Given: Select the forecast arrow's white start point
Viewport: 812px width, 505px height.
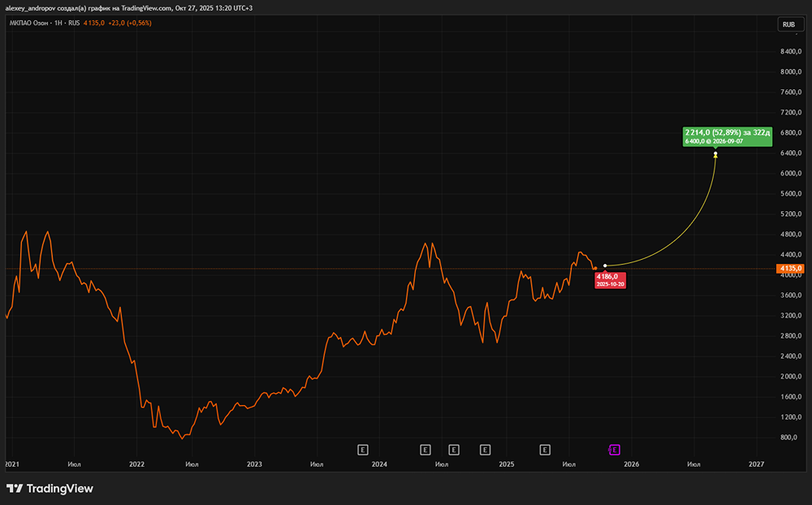Looking at the screenshot, I should [x=605, y=265].
